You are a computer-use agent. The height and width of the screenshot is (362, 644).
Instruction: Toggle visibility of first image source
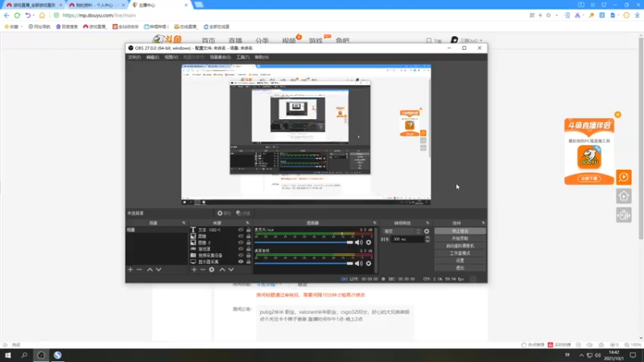click(241, 236)
